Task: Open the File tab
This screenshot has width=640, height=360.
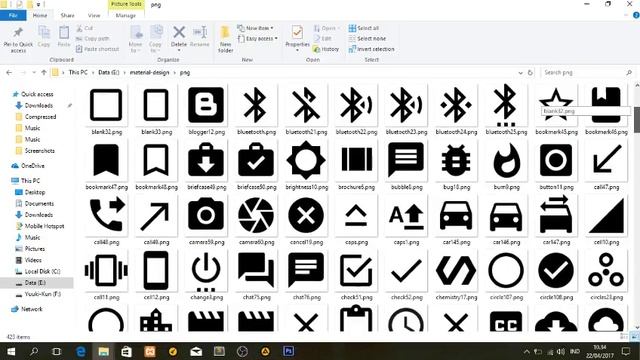Action: pyautogui.click(x=13, y=15)
